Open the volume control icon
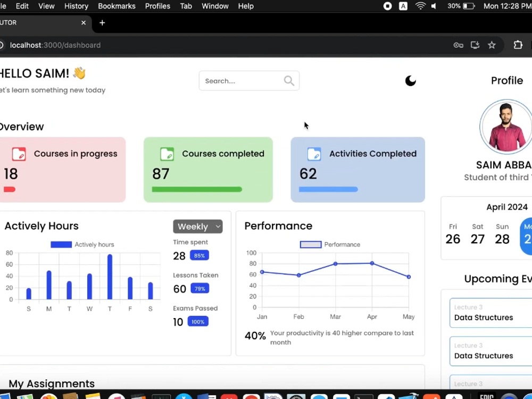532x399 pixels. (x=434, y=6)
